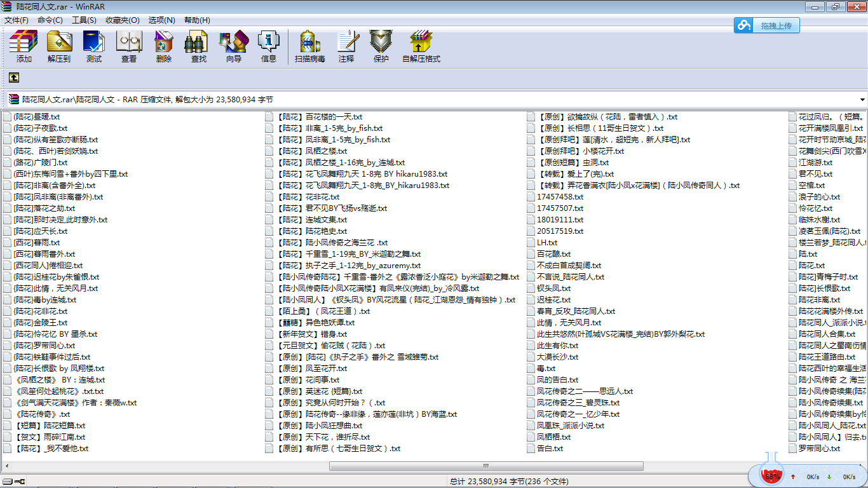Go up one folder level
Viewport: 868px width, 488px height.
point(14,78)
